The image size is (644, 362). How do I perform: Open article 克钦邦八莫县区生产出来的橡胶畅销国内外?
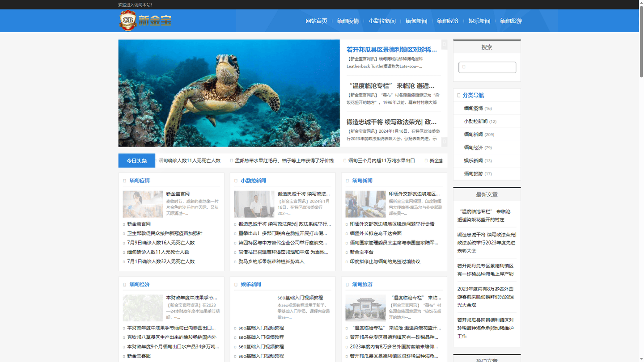172,337
